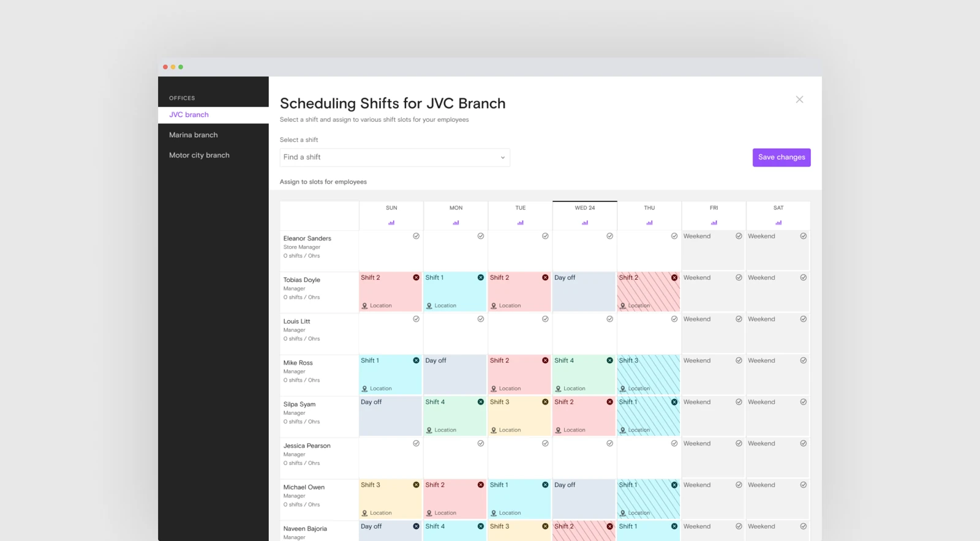Toggle Mike Ross's Saturday Weekend checkmark

[x=804, y=360]
